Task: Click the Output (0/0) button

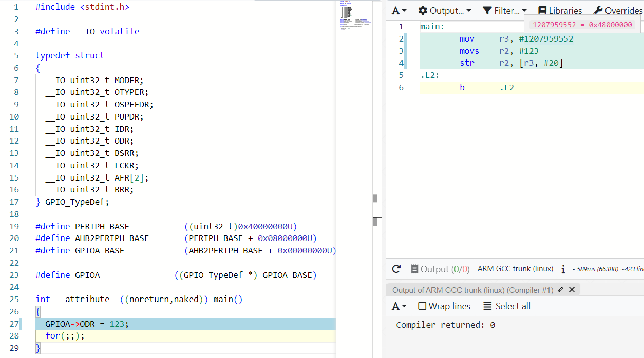Action: click(x=441, y=269)
